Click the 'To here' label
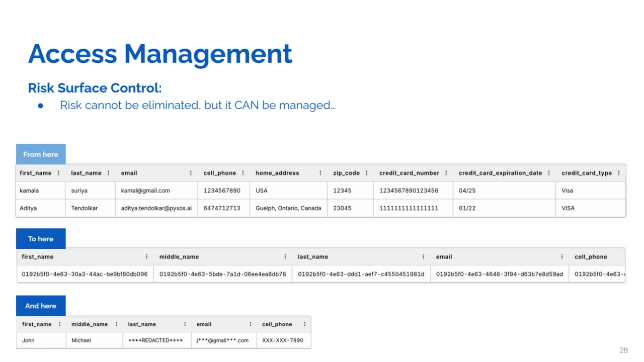This screenshot has height=362, width=644. (x=41, y=239)
